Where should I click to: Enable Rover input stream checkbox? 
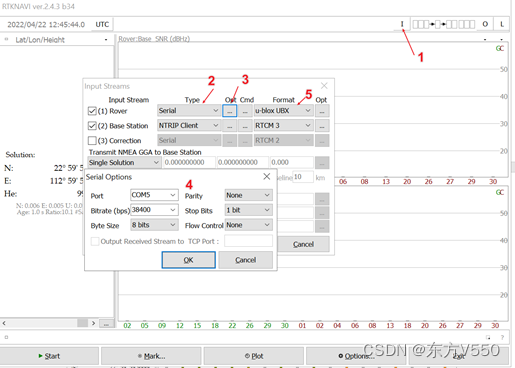[92, 111]
